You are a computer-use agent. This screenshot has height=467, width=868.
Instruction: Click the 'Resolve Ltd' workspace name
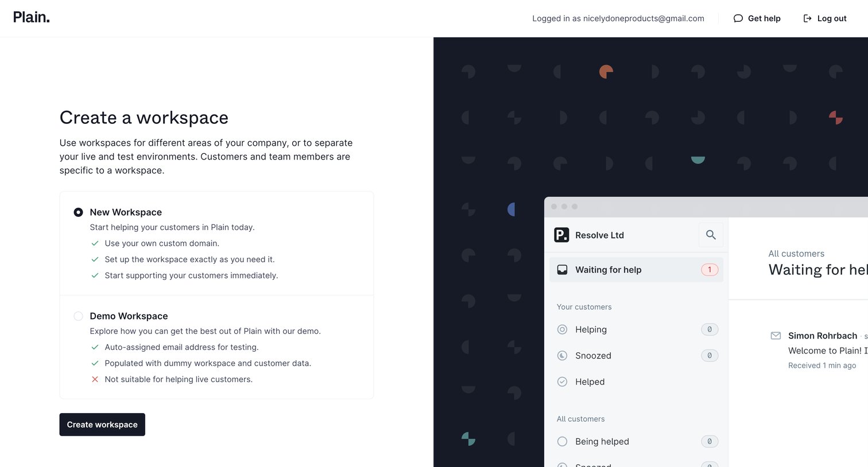[599, 235]
